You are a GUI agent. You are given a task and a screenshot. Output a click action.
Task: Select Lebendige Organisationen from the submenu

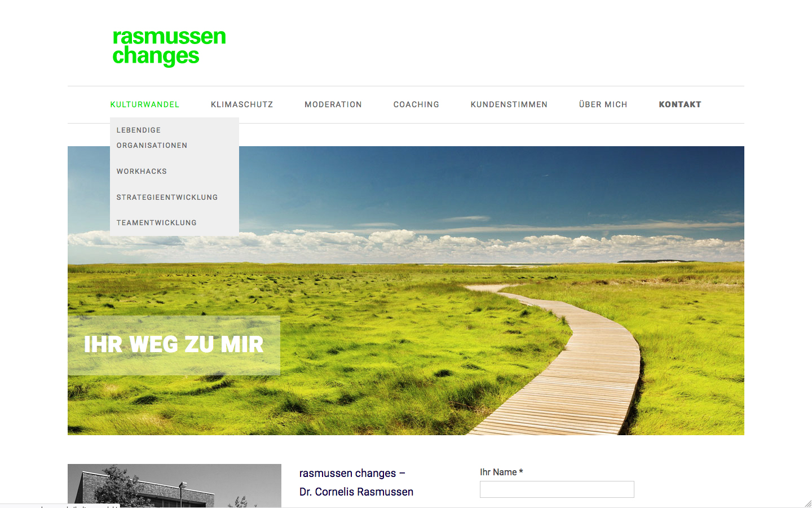[x=151, y=138]
